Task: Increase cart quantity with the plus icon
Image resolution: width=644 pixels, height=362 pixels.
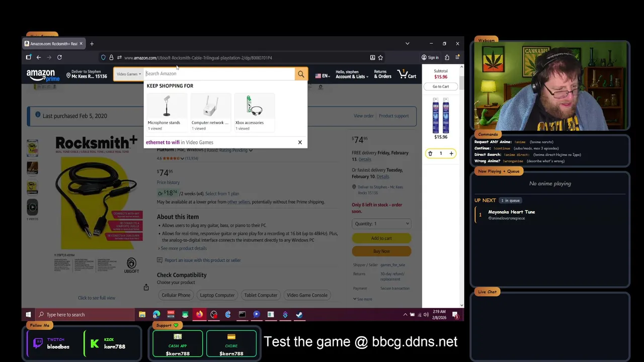Action: [451, 153]
